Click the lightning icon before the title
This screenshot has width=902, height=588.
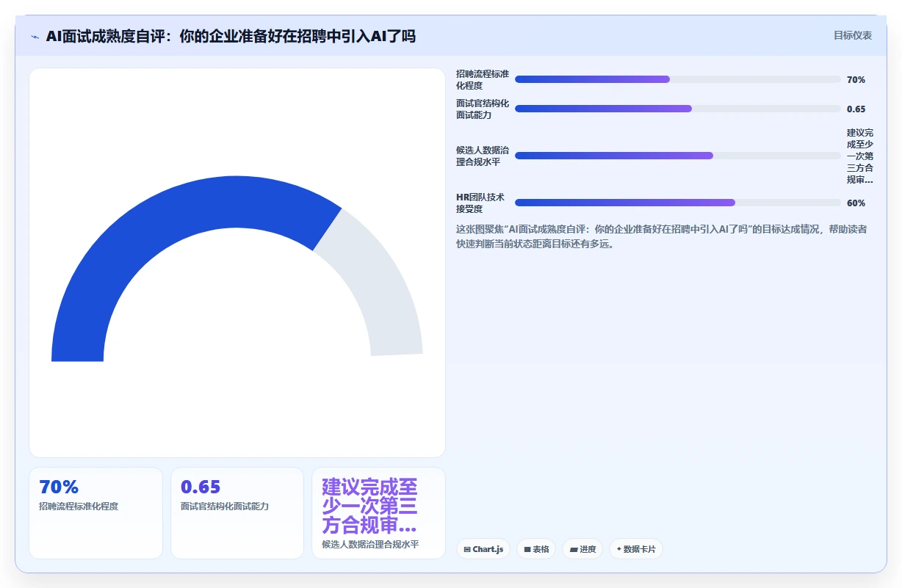(35, 36)
